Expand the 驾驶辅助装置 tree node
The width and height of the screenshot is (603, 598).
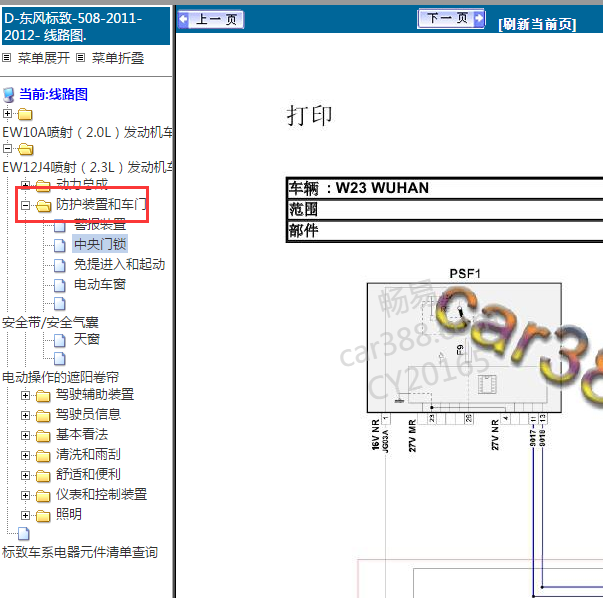click(x=25, y=395)
